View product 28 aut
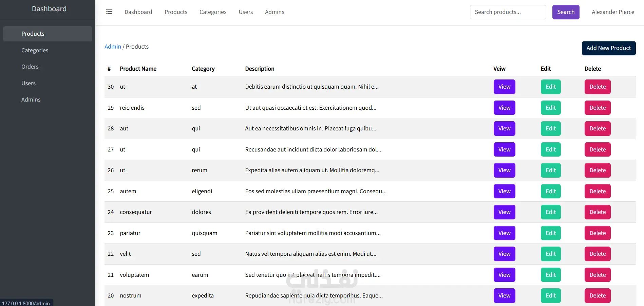This screenshot has height=306, width=644. 504,128
